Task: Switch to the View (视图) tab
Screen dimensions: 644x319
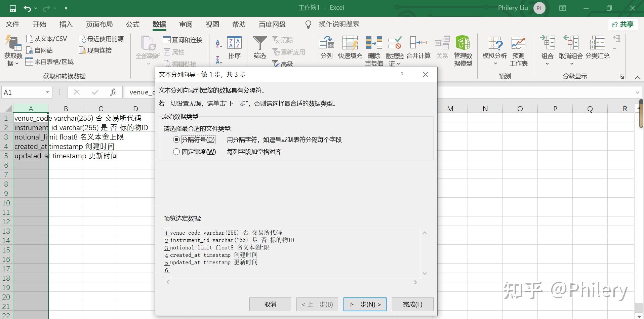Action: pyautogui.click(x=212, y=24)
